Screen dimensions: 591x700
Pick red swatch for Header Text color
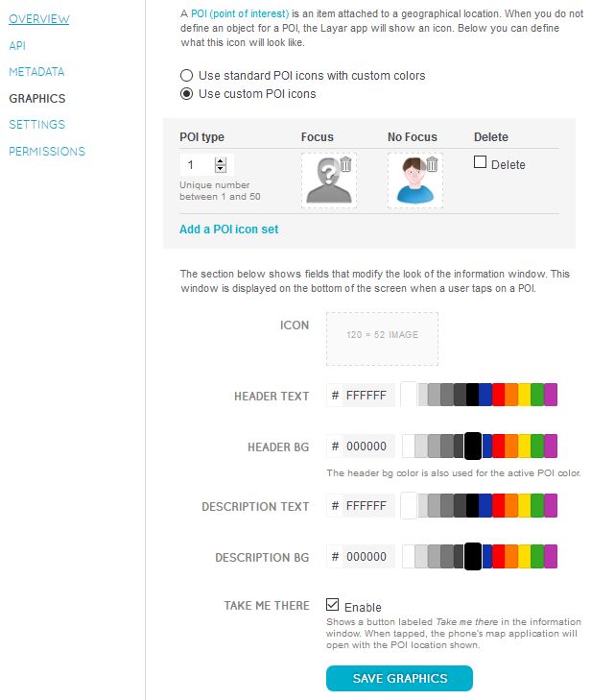[x=499, y=395]
